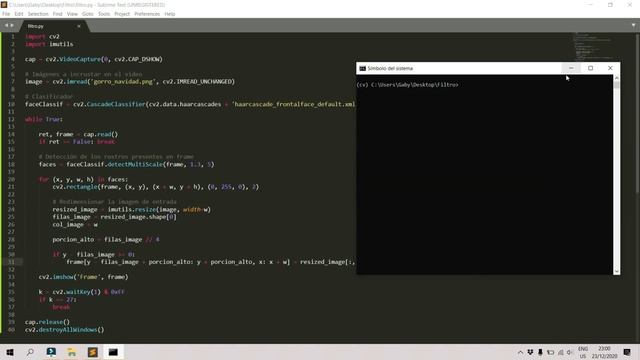Click the 'import imutils' line
Viewport: 640px width, 360px height.
point(49,44)
